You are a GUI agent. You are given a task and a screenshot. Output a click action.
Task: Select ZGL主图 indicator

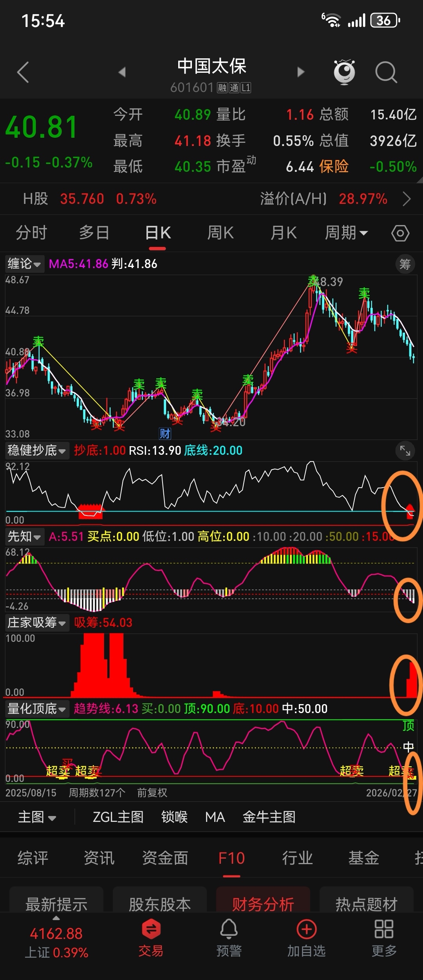pos(118,817)
